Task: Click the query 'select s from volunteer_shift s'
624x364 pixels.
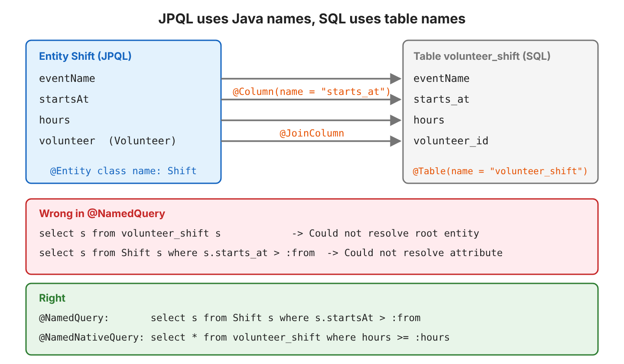Action: tap(130, 234)
